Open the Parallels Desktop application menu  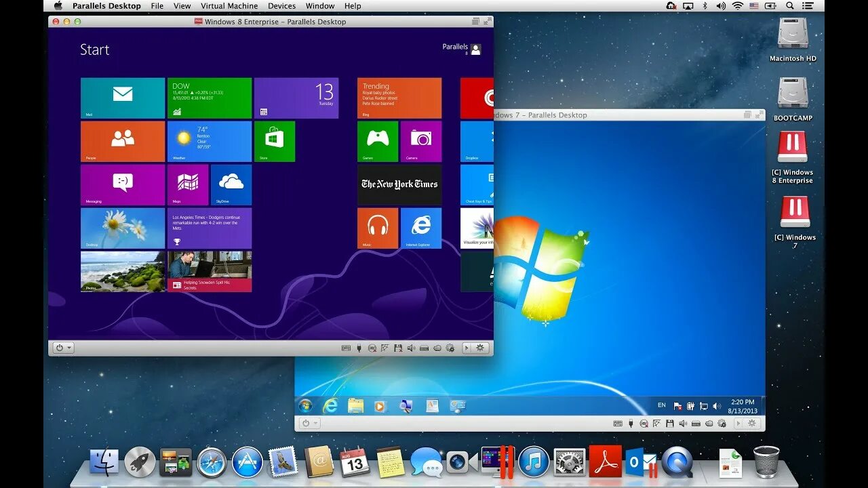[107, 6]
